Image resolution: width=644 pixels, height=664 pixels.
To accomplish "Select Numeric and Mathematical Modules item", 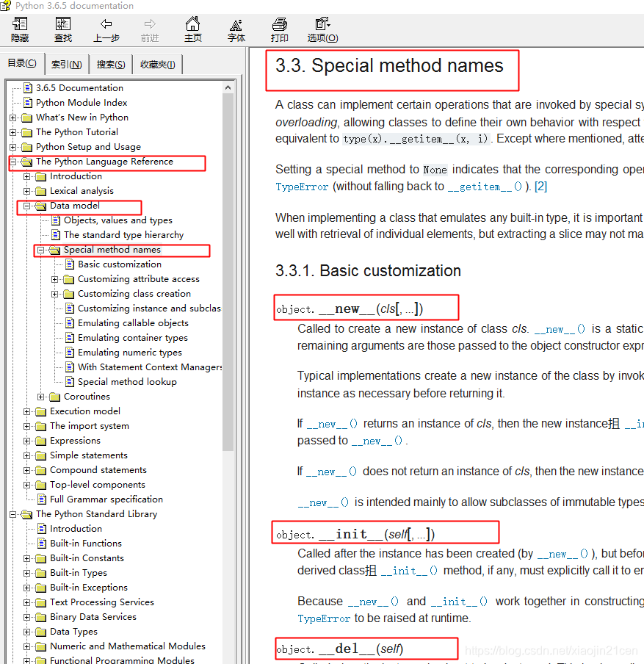I will (128, 646).
